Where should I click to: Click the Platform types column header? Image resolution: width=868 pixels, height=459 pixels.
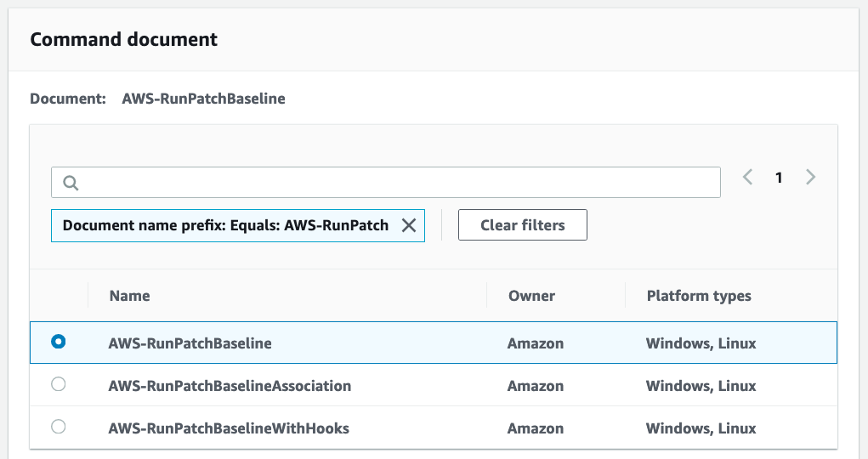click(699, 296)
